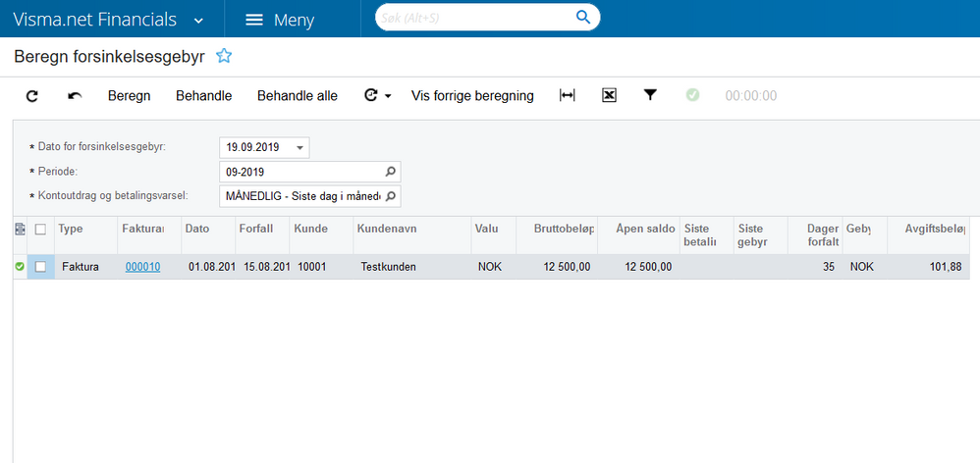Open the date dropdown for forsinkelsesgebyr
This screenshot has height=463, width=980.
pyautogui.click(x=299, y=147)
